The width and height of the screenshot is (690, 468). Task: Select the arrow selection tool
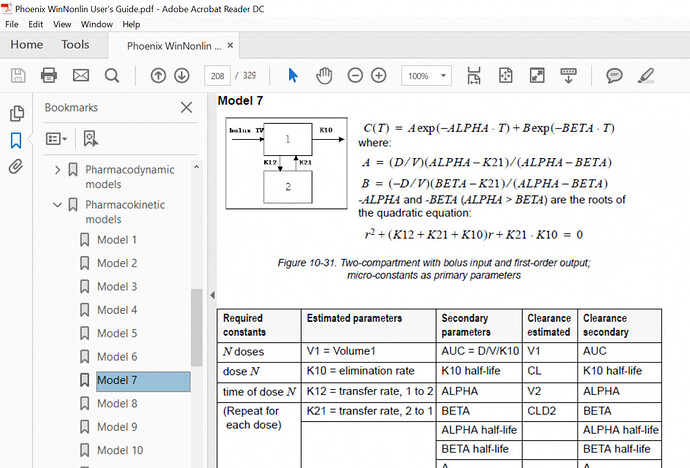pos(293,76)
